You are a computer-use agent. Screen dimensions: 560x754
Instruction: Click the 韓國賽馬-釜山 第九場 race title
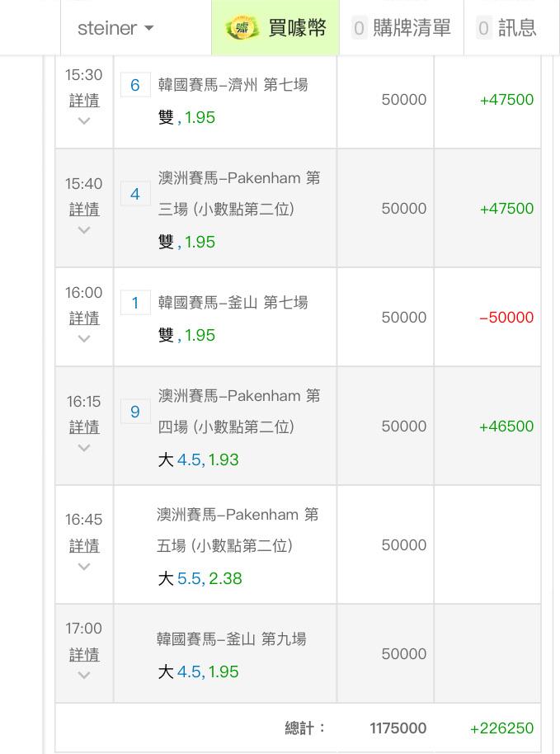click(x=231, y=639)
